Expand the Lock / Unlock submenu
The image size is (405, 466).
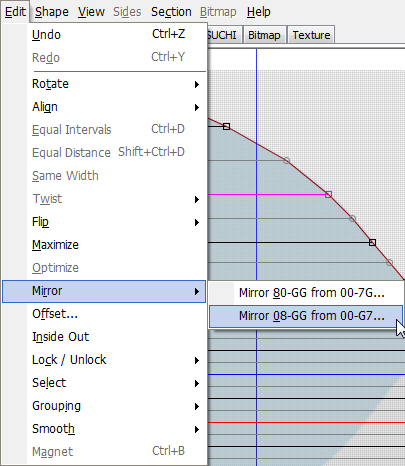[x=104, y=360]
